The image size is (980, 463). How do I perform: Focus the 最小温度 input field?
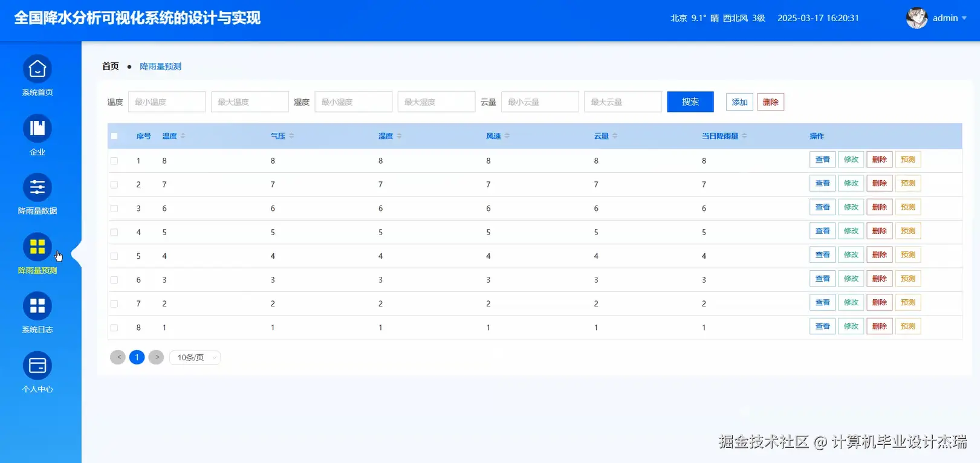coord(167,102)
